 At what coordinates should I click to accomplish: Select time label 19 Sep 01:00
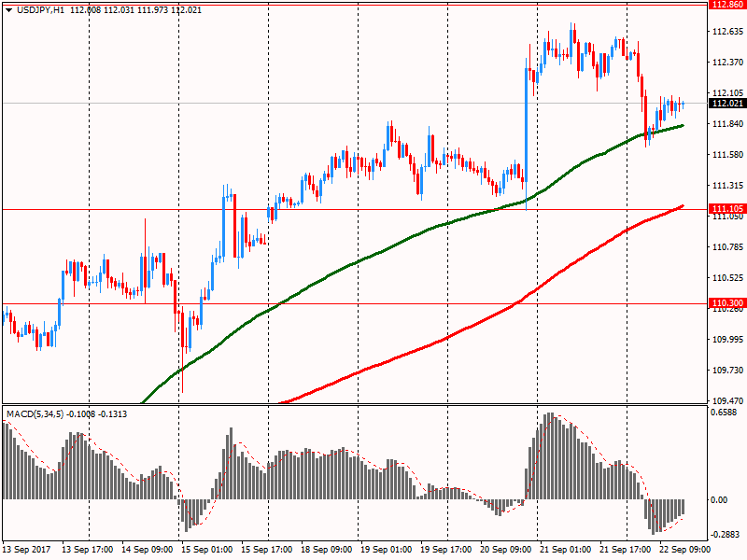[x=386, y=550]
